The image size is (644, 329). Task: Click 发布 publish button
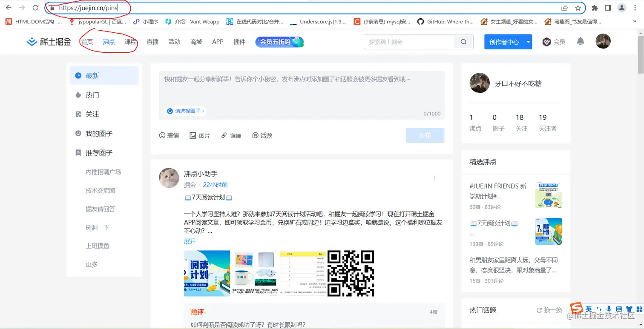coord(425,135)
